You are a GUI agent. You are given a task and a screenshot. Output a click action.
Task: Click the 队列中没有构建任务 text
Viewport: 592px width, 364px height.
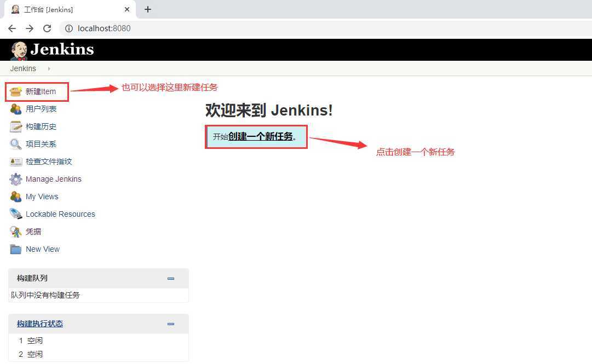(45, 295)
